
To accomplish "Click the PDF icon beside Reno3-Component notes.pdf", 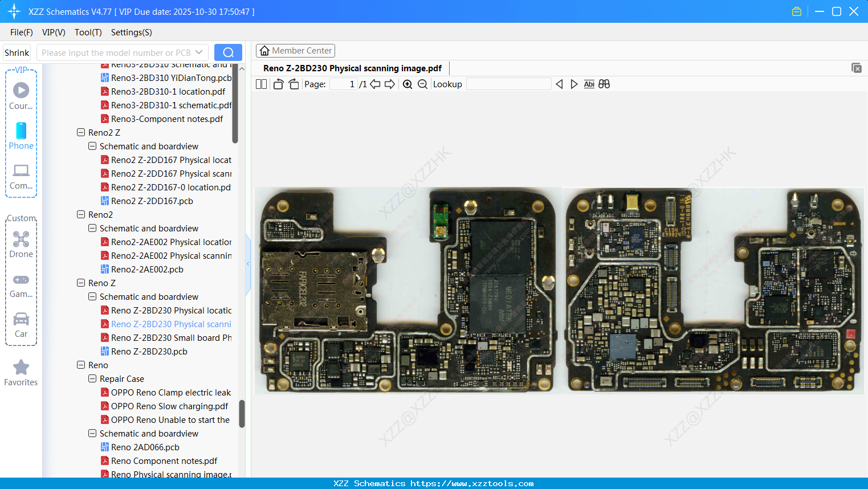I will (x=105, y=119).
